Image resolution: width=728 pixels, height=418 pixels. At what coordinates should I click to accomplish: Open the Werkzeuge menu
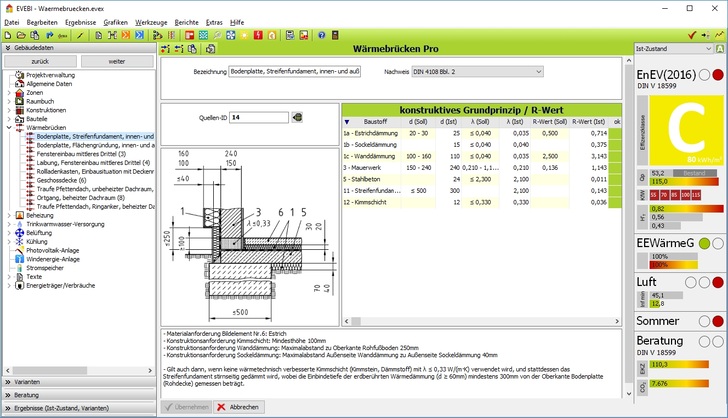click(x=151, y=21)
